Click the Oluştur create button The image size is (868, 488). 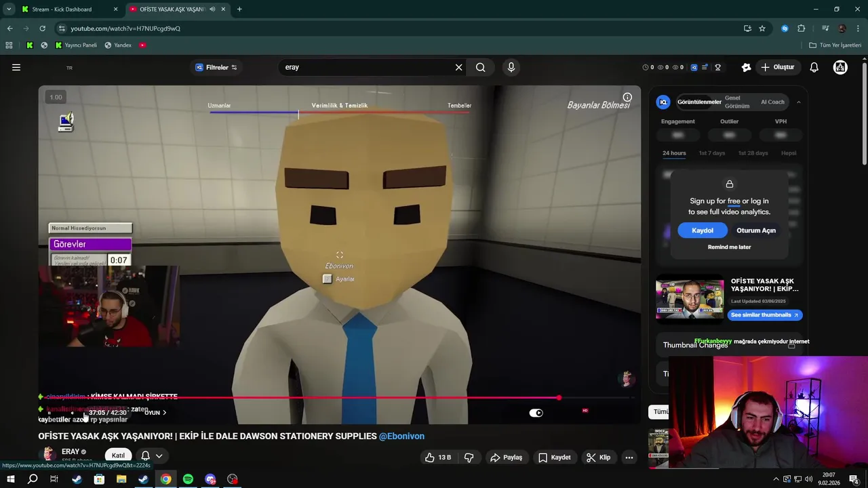coord(777,67)
